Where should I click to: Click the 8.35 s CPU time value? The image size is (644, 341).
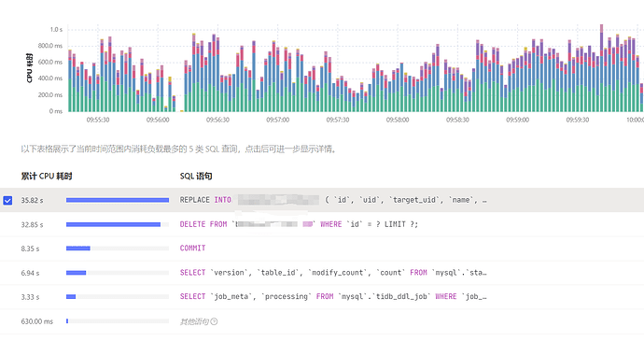click(x=30, y=249)
